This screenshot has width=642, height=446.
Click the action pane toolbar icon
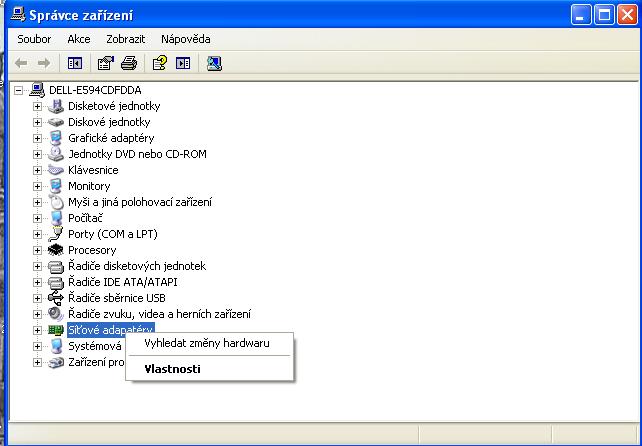pyautogui.click(x=183, y=63)
